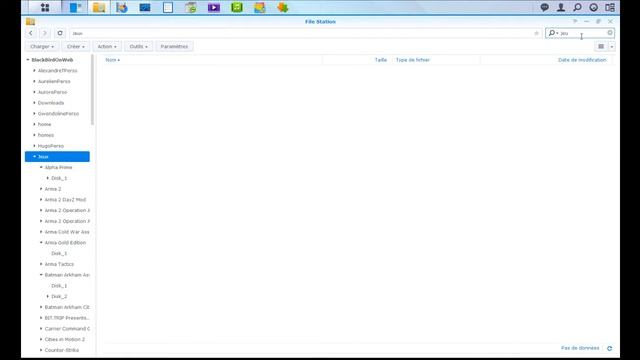Open the Créer dropdown menu

point(76,47)
